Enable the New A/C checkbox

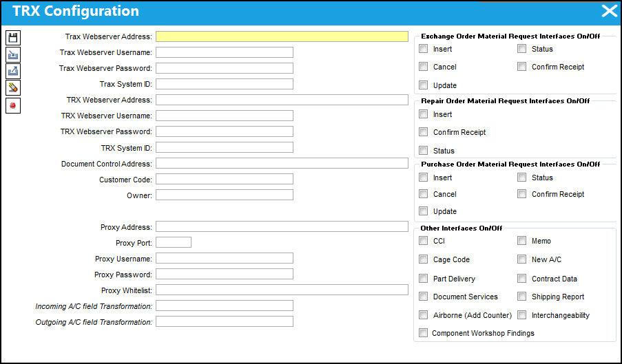(522, 259)
